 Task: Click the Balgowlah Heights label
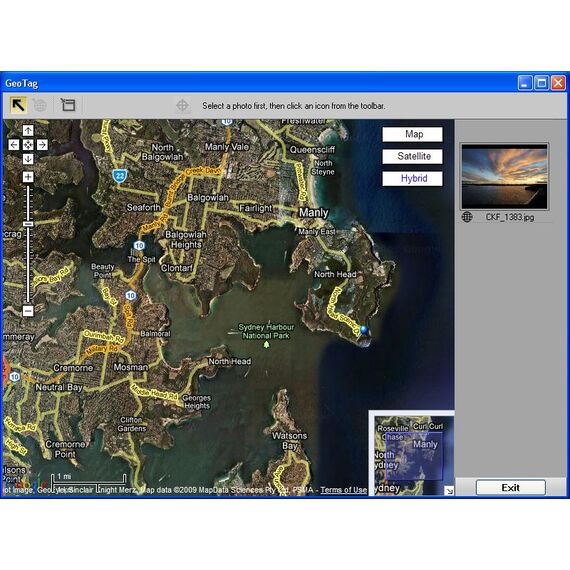point(186,240)
